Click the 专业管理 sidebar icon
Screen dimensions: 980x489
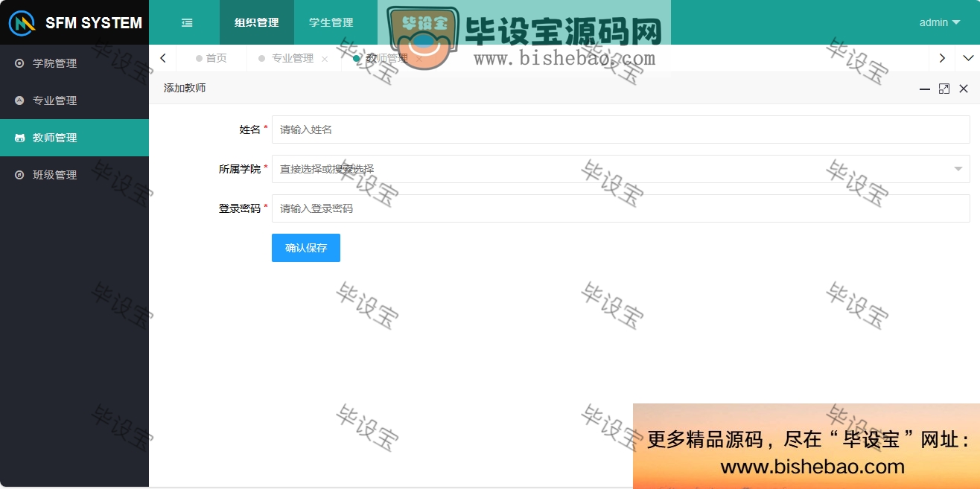pos(19,100)
